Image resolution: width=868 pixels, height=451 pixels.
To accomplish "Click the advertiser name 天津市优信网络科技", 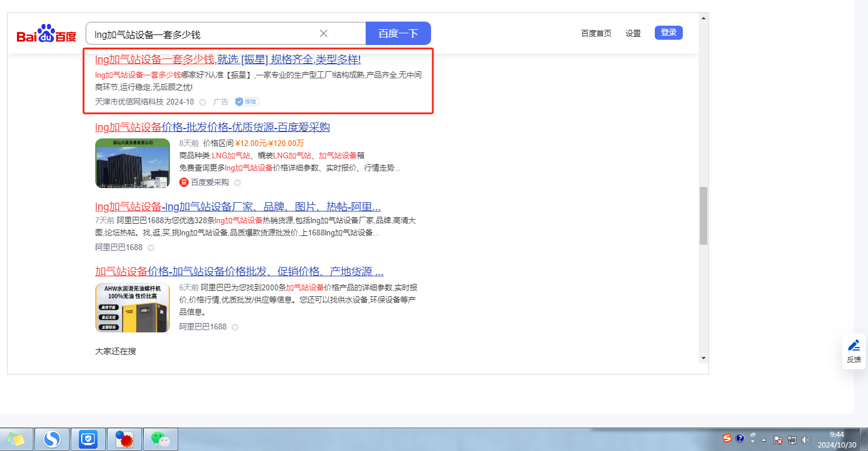I will 130,102.
